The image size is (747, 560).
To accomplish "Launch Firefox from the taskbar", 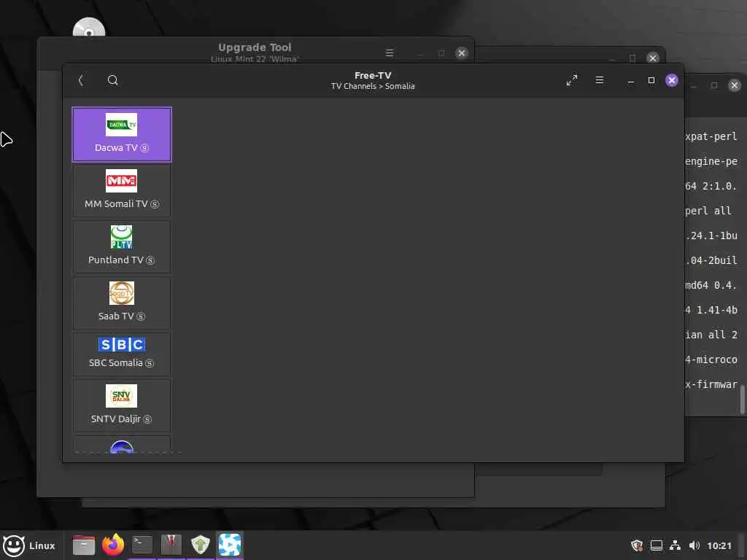I will [x=113, y=545].
